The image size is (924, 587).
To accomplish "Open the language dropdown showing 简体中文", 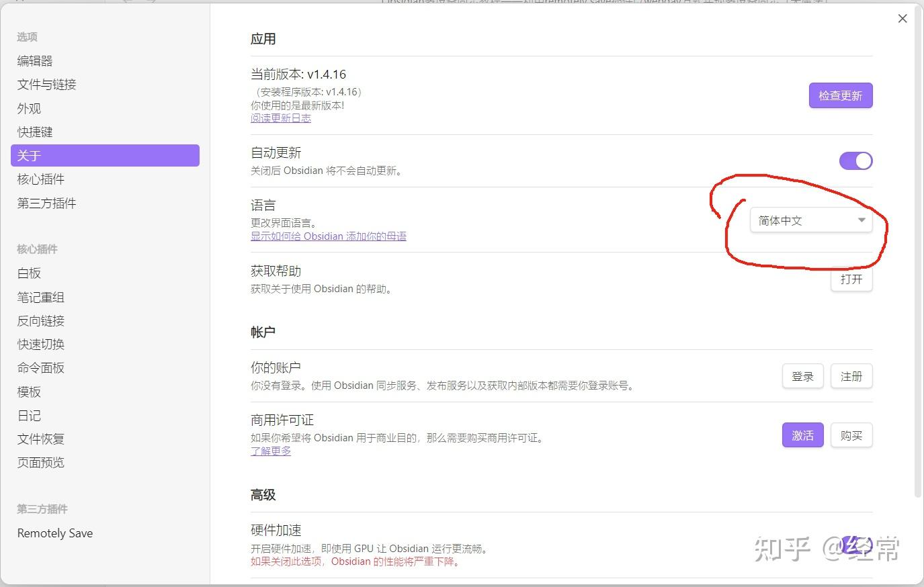I will pos(811,220).
